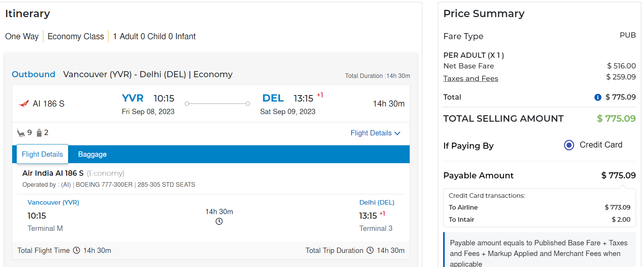Switch to the Baggage tab
The height and width of the screenshot is (267, 644).
[x=92, y=154]
